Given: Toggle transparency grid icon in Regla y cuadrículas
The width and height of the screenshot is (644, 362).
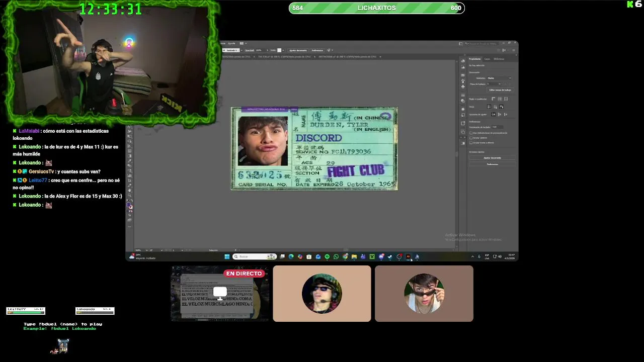Looking at the screenshot, I should click(506, 99).
